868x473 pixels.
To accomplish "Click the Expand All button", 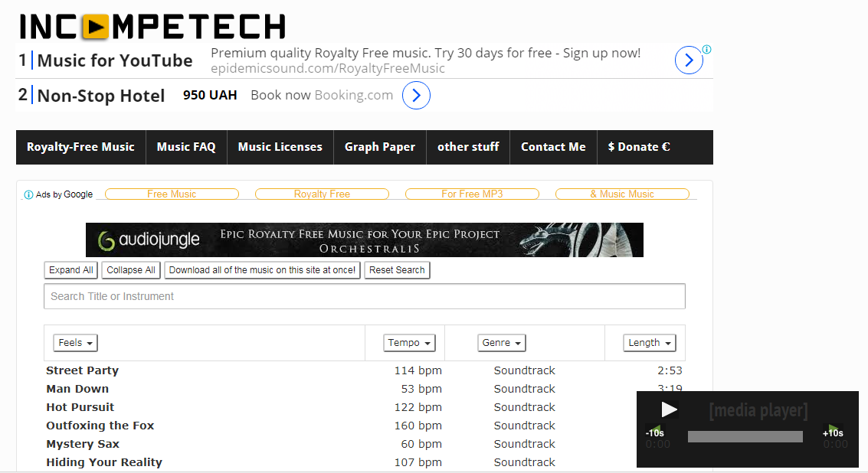I will point(70,270).
